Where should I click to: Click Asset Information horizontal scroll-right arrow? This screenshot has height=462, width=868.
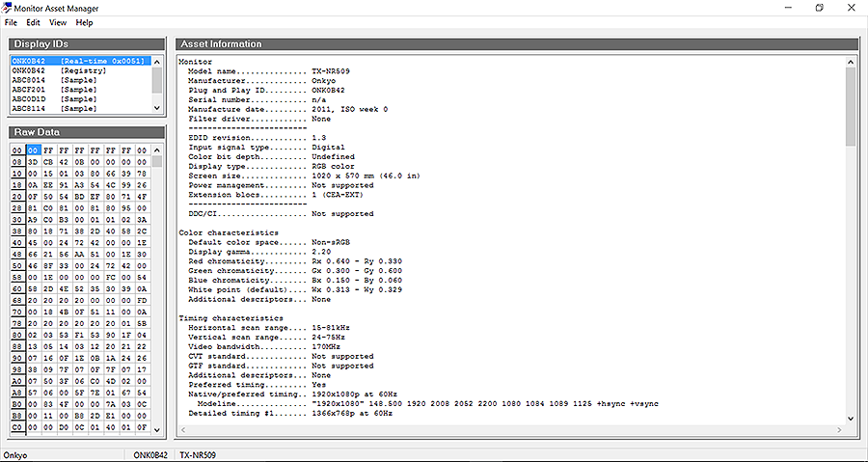[x=839, y=429]
